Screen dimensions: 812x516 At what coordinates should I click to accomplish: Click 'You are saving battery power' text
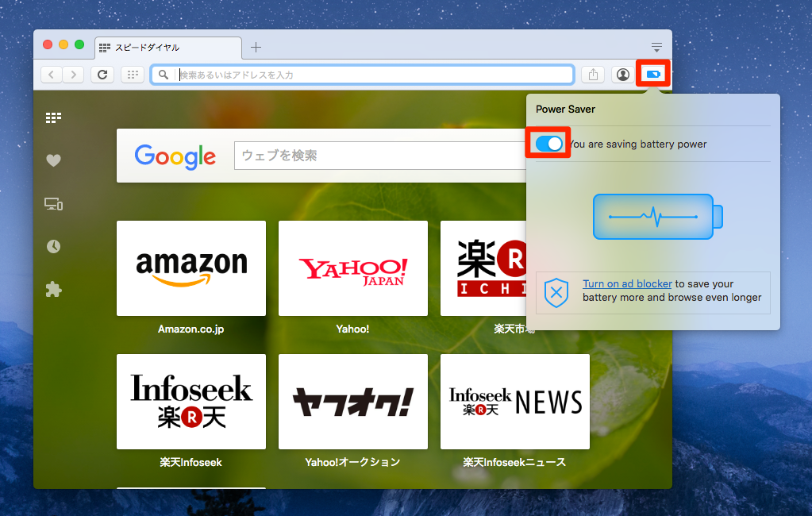point(638,144)
